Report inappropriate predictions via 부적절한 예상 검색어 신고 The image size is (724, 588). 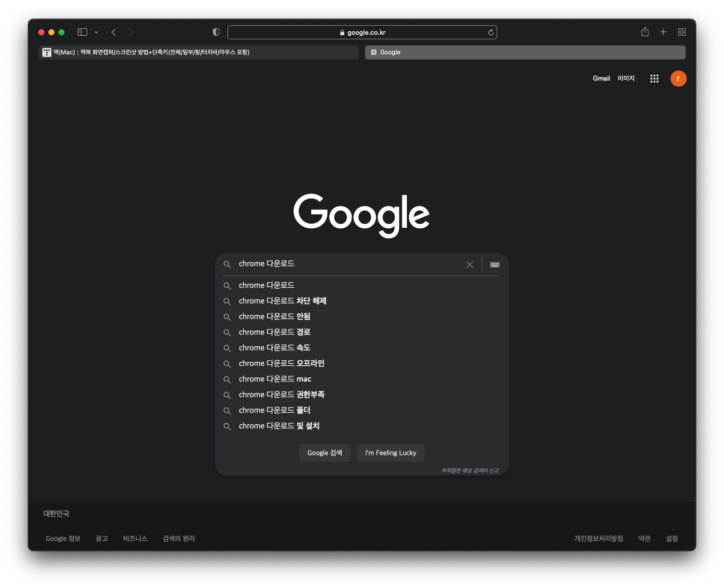[470, 471]
